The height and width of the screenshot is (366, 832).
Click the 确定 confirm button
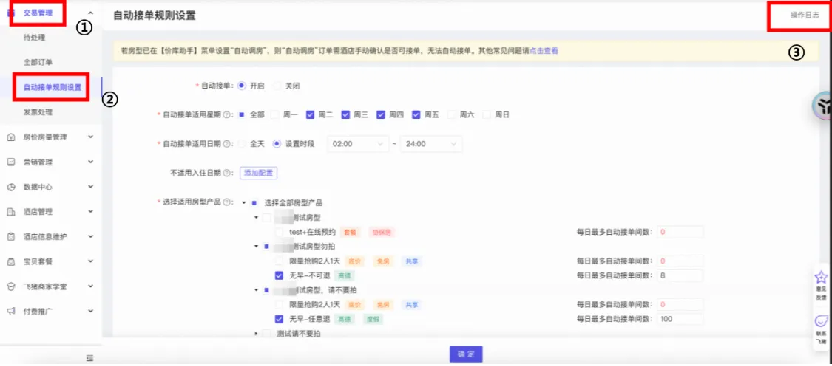click(466, 354)
